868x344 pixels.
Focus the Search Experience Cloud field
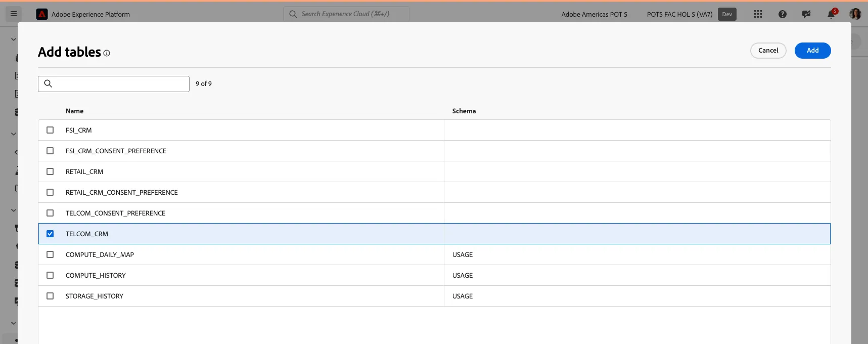(346, 14)
